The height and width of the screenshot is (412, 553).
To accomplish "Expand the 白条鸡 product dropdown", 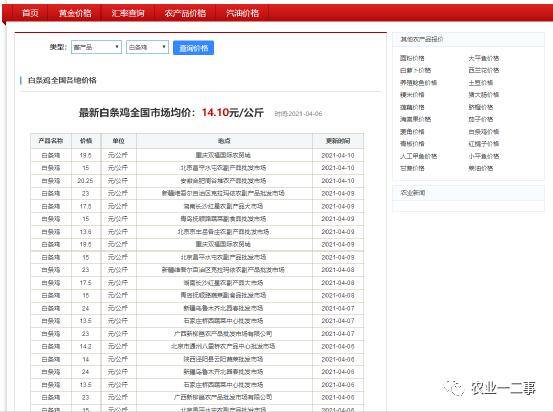I will pos(147,47).
